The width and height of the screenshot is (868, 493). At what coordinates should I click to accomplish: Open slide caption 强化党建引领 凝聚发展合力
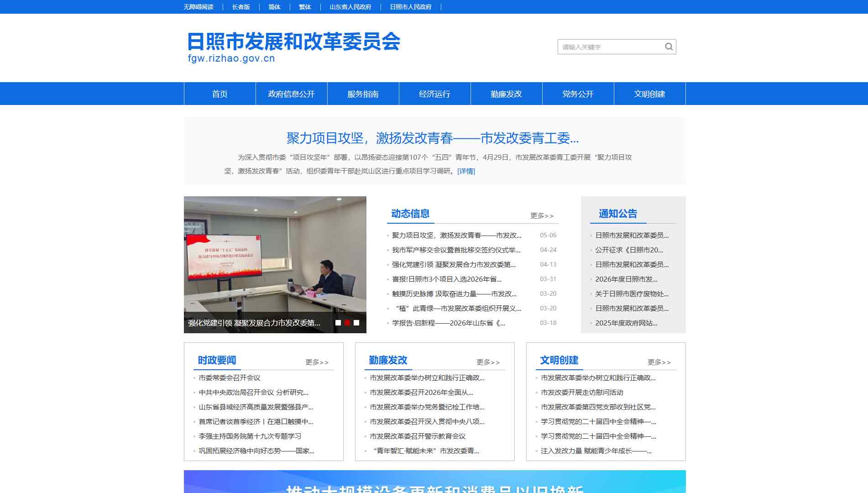coord(254,323)
